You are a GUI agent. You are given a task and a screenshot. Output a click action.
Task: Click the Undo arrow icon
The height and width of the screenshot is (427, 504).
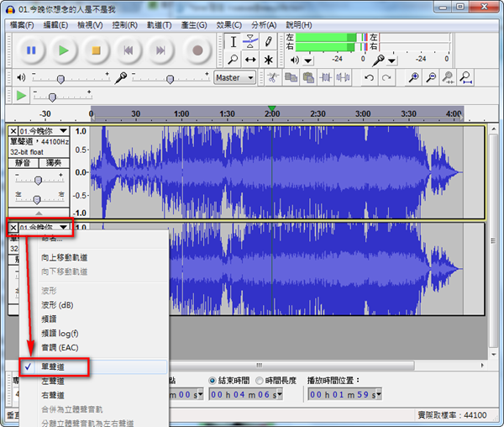pos(368,78)
